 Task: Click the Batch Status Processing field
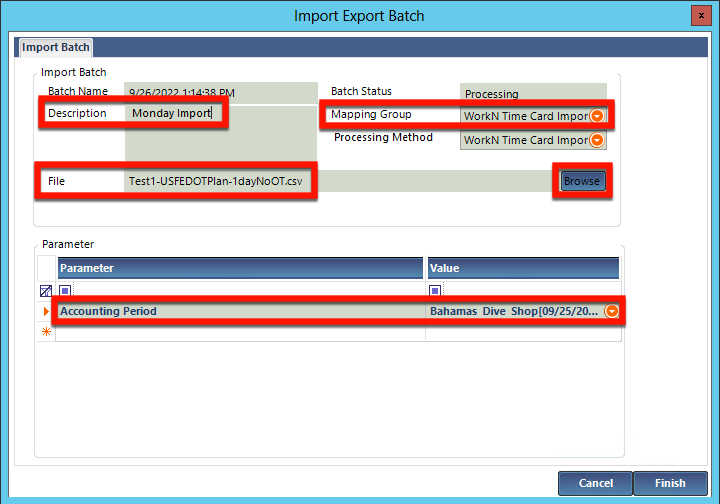click(533, 94)
